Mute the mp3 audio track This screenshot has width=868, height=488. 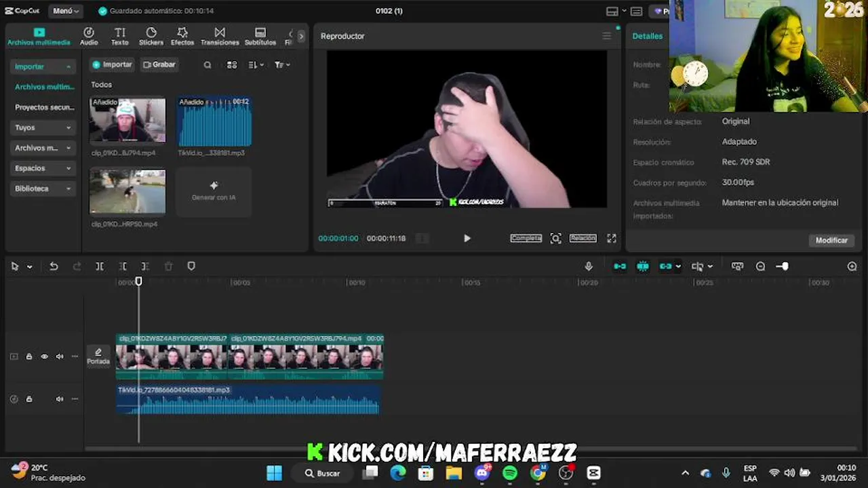coord(60,399)
